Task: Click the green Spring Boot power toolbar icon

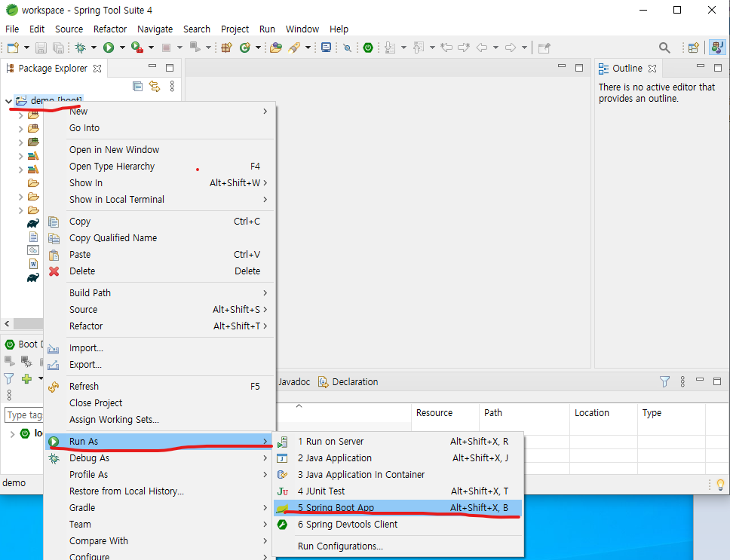Action: (x=368, y=47)
